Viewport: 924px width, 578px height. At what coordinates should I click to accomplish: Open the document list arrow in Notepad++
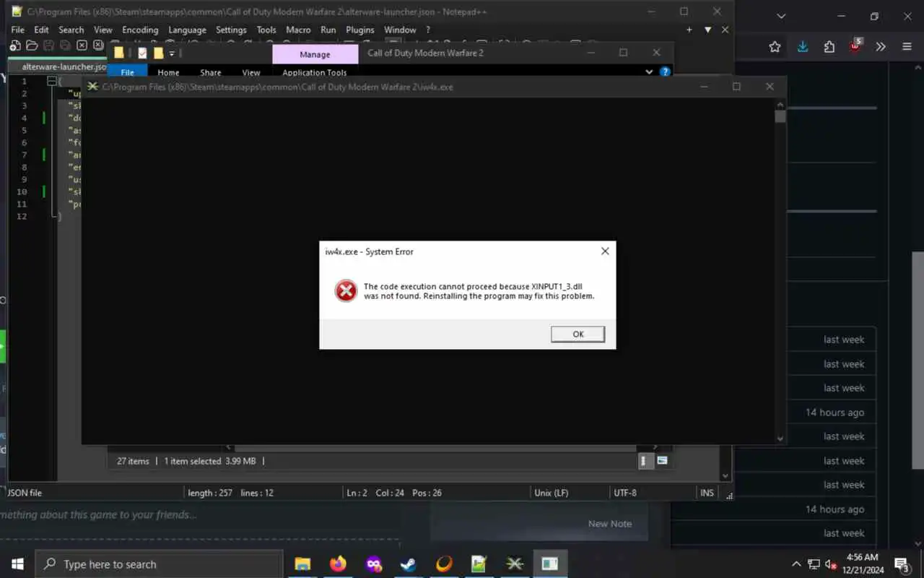pos(707,30)
